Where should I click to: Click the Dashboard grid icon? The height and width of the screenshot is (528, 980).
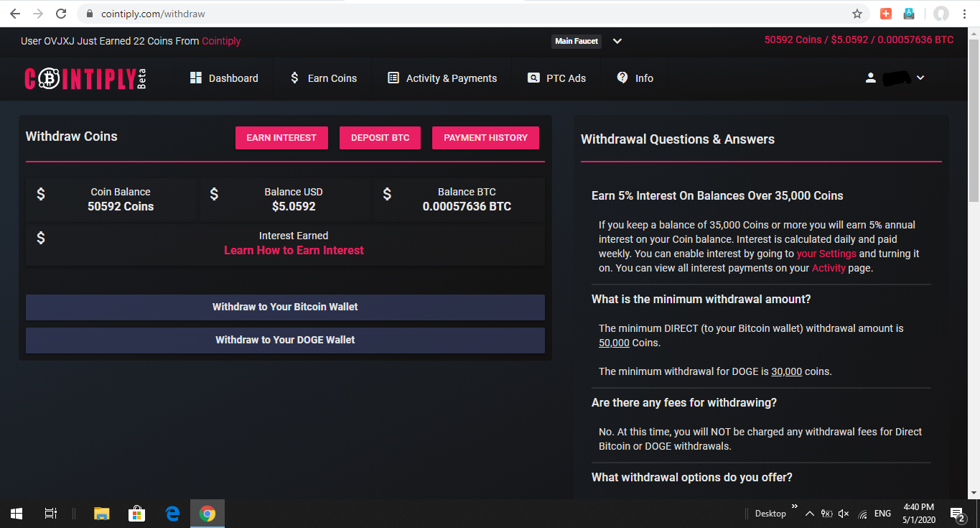(196, 78)
